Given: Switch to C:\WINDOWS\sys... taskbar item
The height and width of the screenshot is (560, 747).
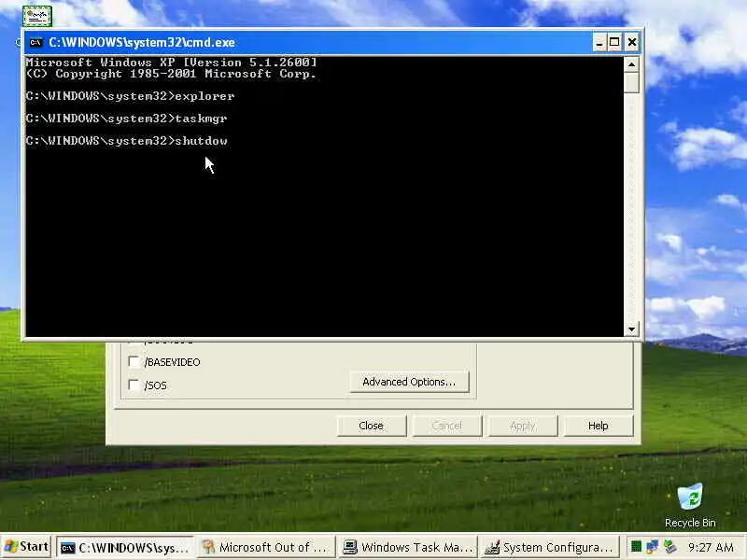Looking at the screenshot, I should pos(125,548).
